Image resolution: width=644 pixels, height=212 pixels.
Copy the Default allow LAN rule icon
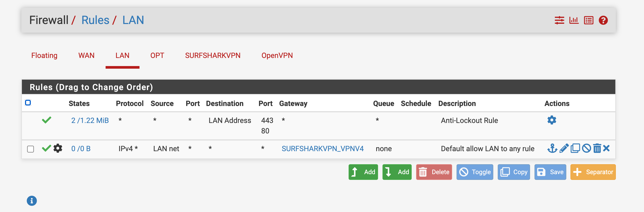click(x=575, y=149)
